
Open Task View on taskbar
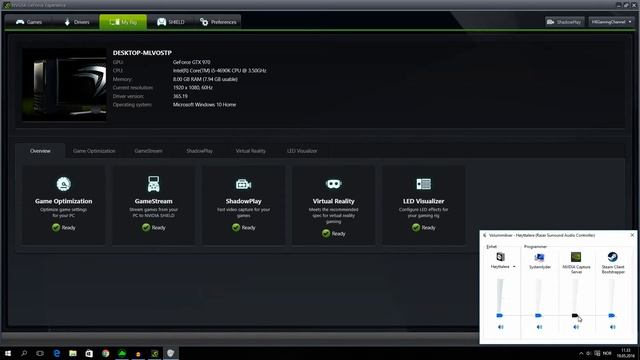[x=40, y=353]
